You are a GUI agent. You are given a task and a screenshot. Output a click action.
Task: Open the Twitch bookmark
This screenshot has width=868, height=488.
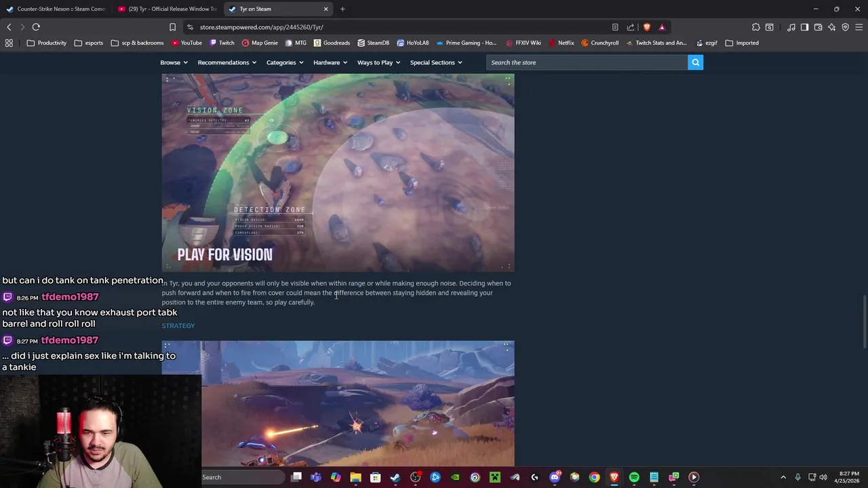pos(222,43)
